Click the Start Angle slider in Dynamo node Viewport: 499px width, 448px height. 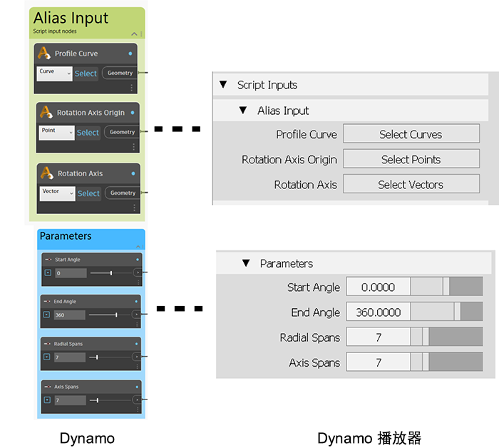[110, 273]
